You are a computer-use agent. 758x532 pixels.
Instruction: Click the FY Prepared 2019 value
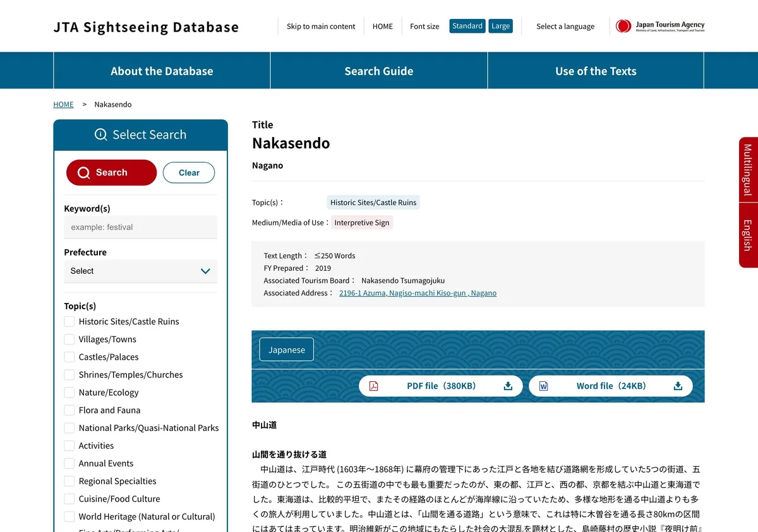pos(323,268)
